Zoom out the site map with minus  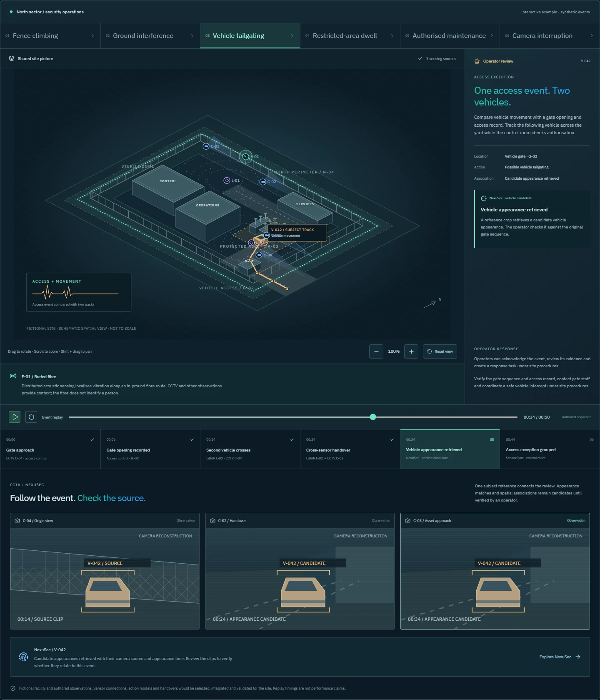click(376, 351)
